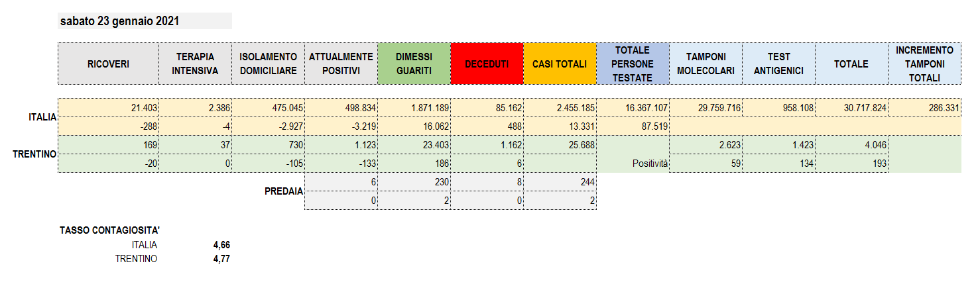Select the antigenici positives 134
The image size is (980, 284).
(778, 164)
